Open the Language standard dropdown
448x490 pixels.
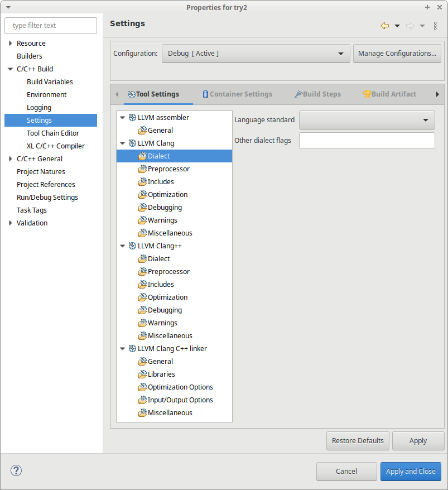coord(367,120)
